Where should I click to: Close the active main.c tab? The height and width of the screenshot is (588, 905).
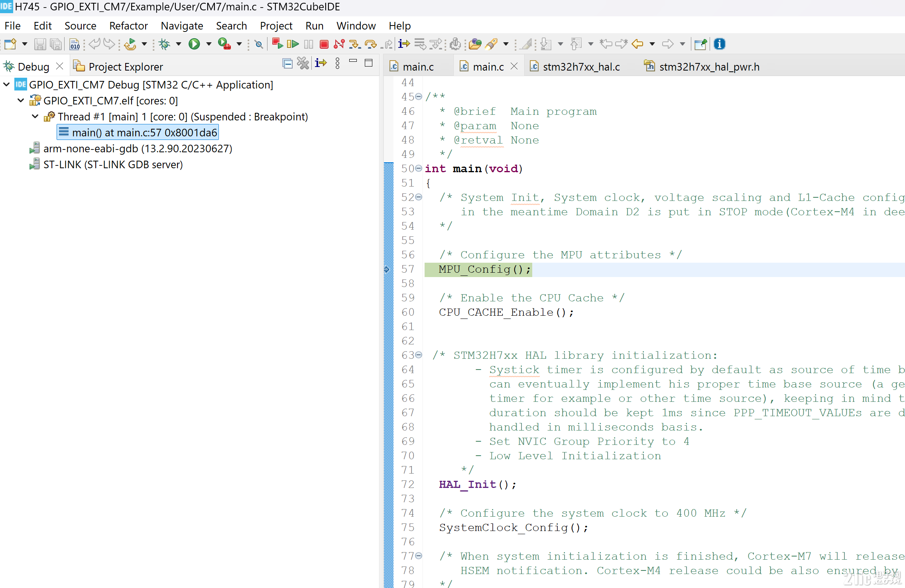(514, 66)
